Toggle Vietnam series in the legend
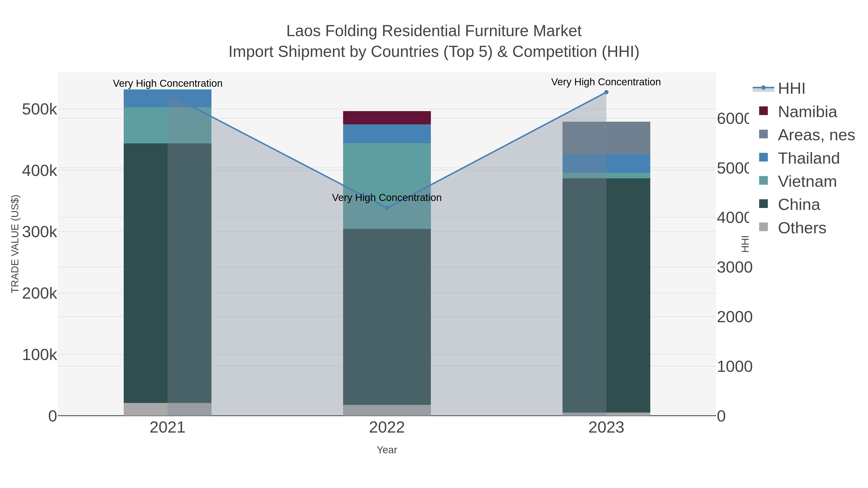Viewport: 868px width, 488px height. click(797, 181)
